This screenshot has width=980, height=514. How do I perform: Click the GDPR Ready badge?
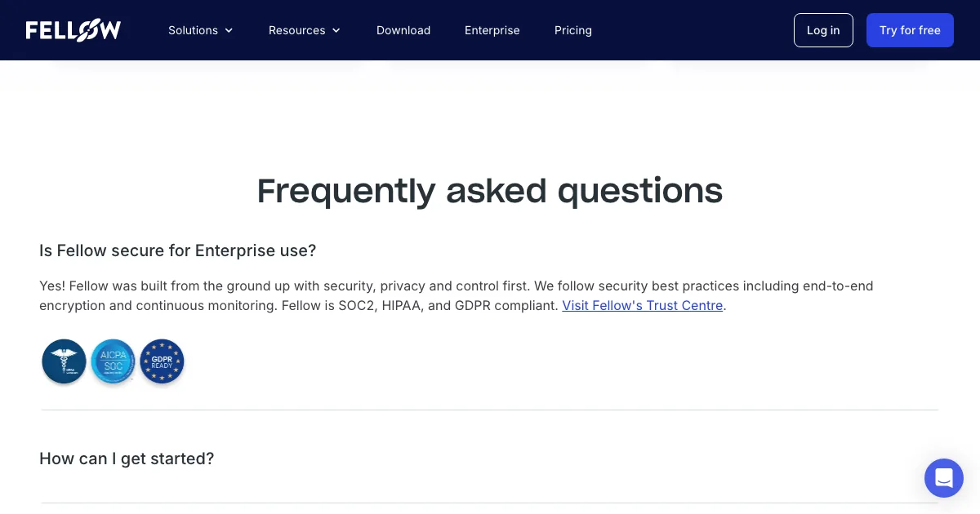click(x=162, y=361)
